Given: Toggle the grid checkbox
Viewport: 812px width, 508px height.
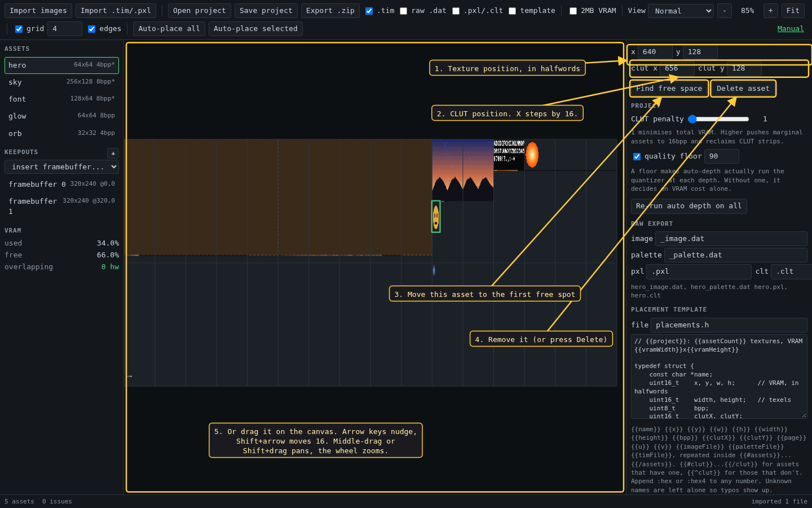Looking at the screenshot, I should [x=19, y=29].
